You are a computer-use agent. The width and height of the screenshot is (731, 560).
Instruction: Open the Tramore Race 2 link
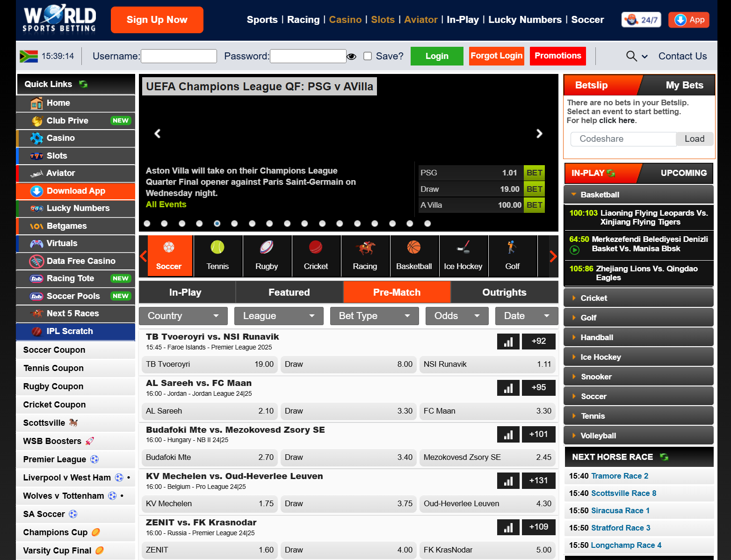[619, 476]
